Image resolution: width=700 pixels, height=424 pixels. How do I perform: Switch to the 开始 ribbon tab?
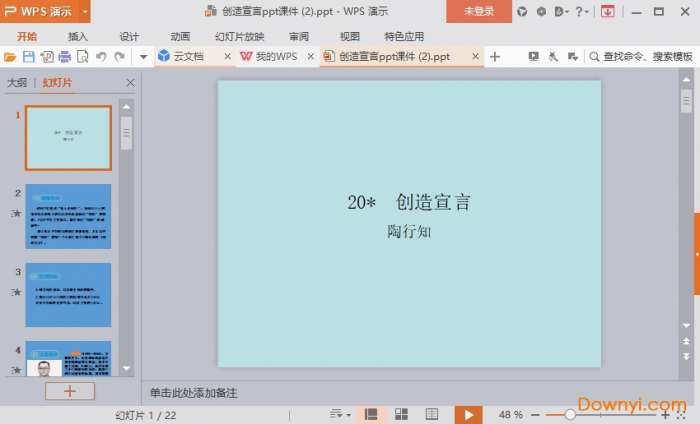pyautogui.click(x=27, y=37)
